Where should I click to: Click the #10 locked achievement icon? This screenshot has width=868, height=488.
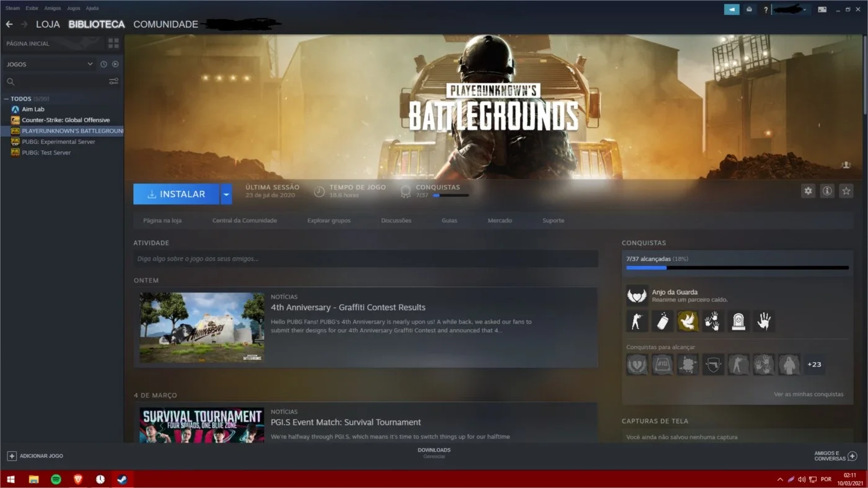point(662,365)
